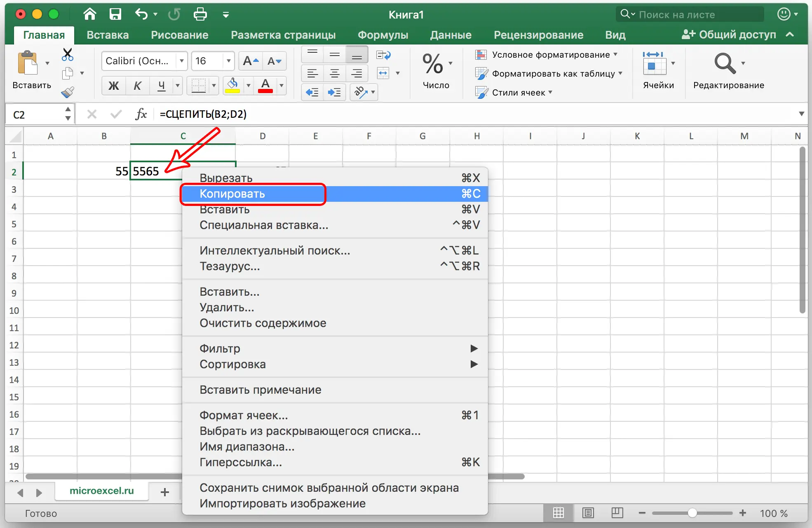This screenshot has height=528, width=812.
Task: Click the Format Painter brush icon
Action: coord(67,92)
